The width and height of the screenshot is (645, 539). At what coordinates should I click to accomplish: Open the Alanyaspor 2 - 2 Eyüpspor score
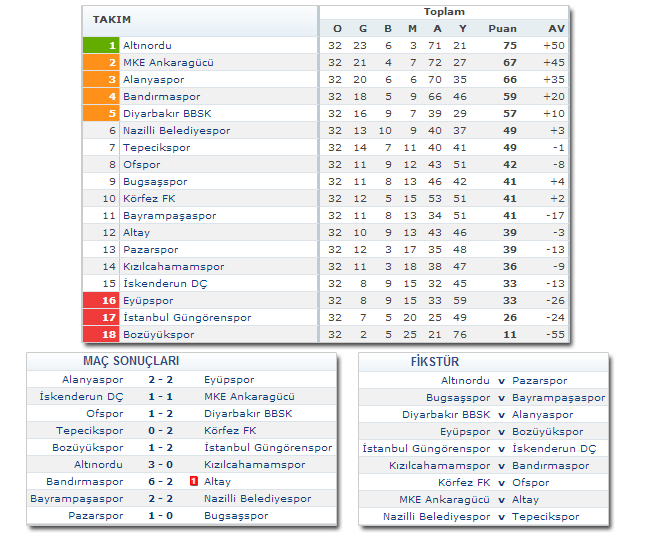point(161,380)
